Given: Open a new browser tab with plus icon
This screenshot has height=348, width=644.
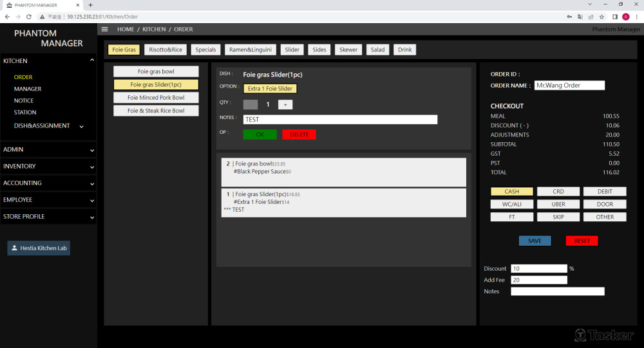Looking at the screenshot, I should point(90,5).
